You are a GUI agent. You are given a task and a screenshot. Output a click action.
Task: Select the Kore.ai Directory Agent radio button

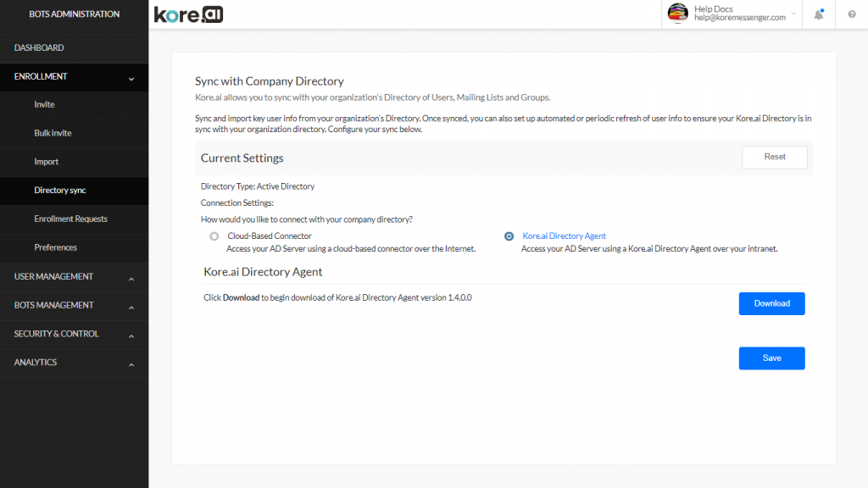[x=509, y=236]
